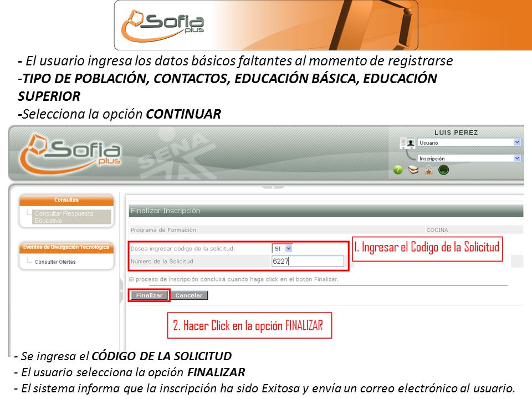Open Consultar Respuesta Educativa link
The width and height of the screenshot is (532, 399).
[72, 217]
